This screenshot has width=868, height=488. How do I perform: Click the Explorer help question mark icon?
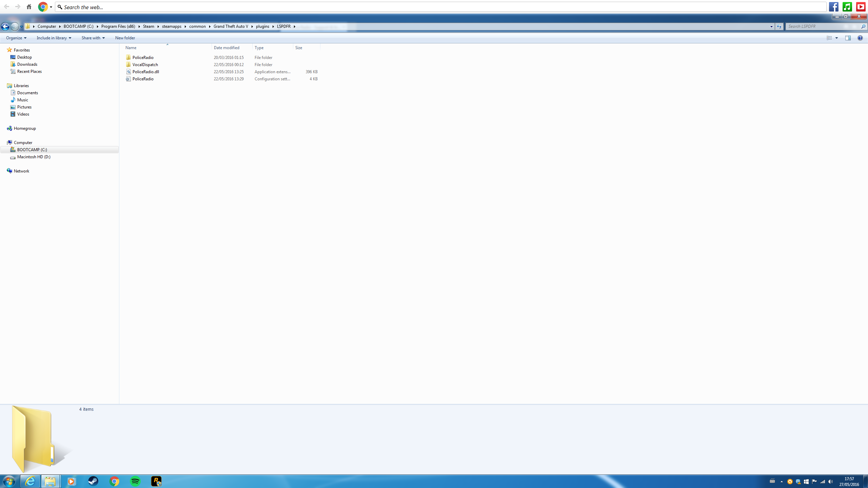click(x=860, y=38)
